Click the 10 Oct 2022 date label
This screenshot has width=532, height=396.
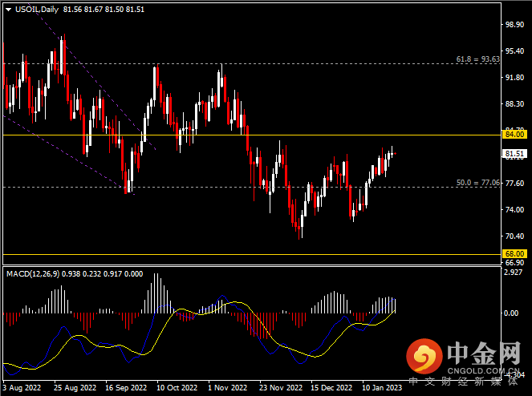tap(177, 387)
